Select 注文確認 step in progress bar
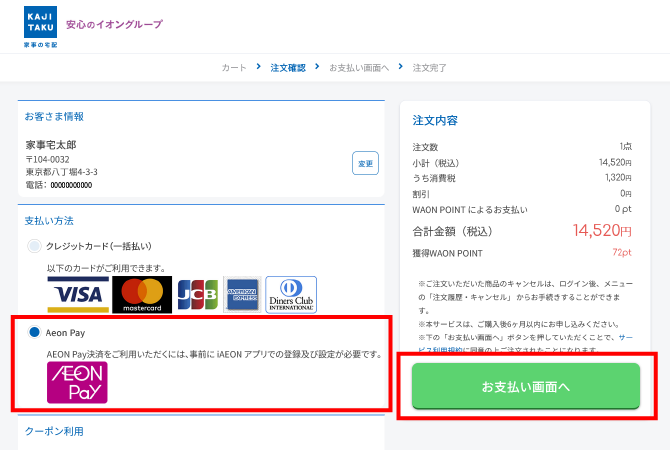The height and width of the screenshot is (450, 670). tap(288, 68)
